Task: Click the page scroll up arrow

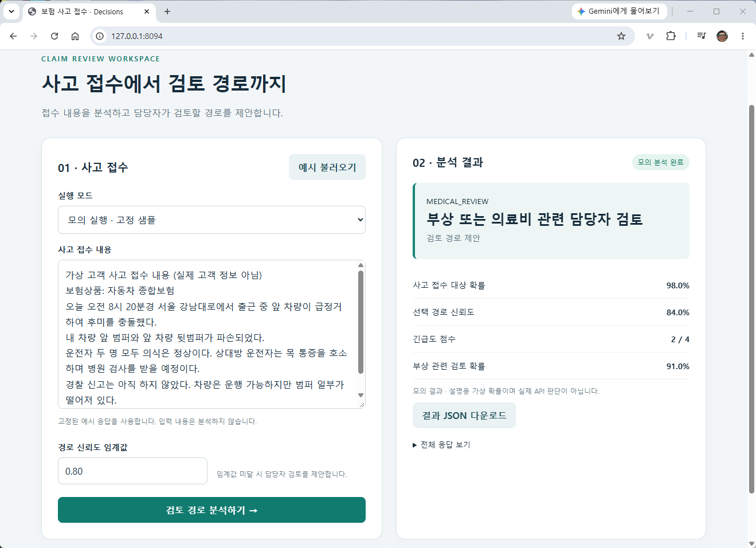Action: click(751, 55)
